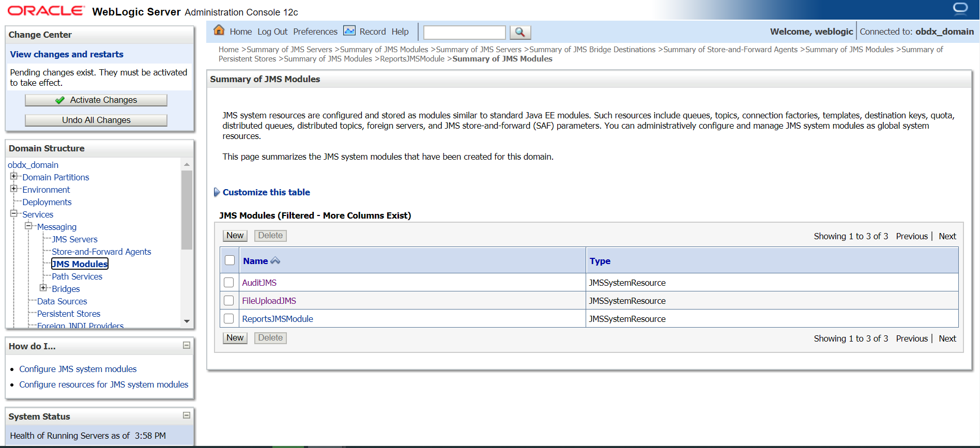
Task: Open Configure resources for JMS system modules
Action: tap(104, 384)
